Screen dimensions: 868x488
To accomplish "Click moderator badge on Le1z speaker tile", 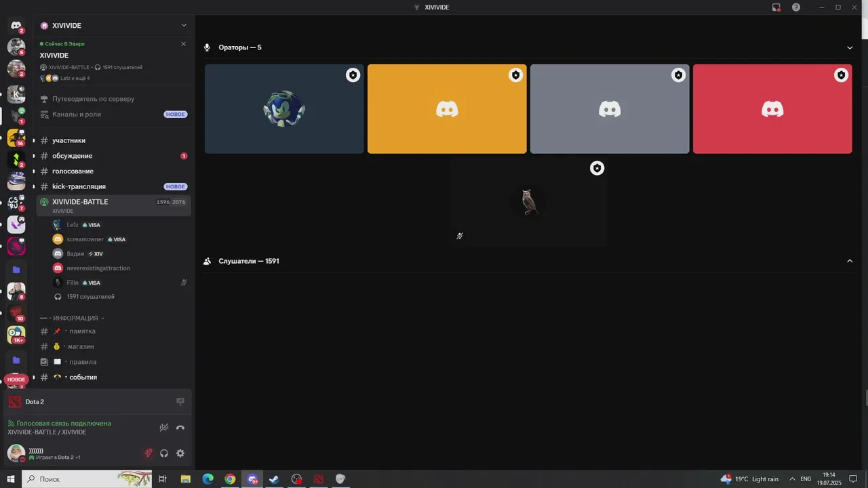I will click(x=353, y=75).
